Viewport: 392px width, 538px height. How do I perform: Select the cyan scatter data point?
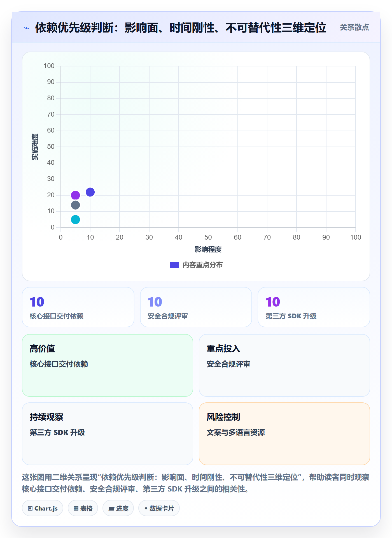75,219
